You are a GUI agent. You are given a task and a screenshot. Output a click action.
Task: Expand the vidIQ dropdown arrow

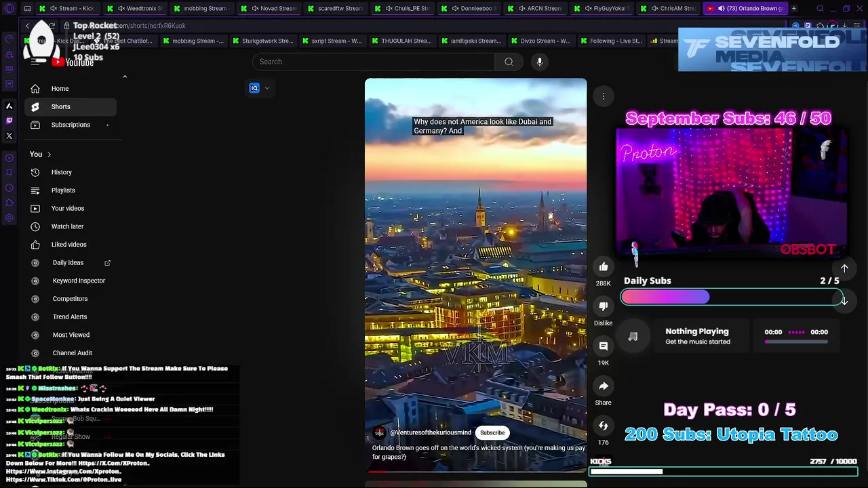[267, 88]
